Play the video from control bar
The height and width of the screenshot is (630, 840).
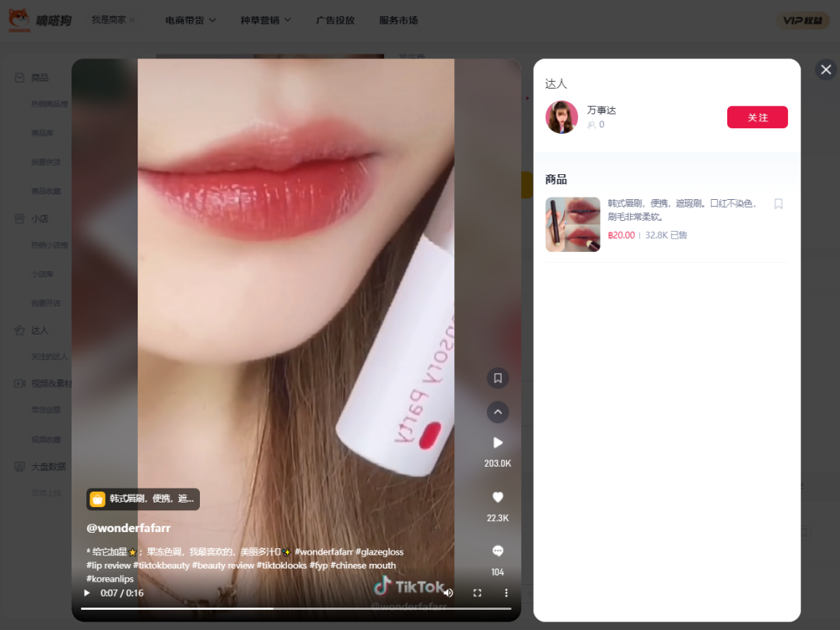(x=86, y=593)
